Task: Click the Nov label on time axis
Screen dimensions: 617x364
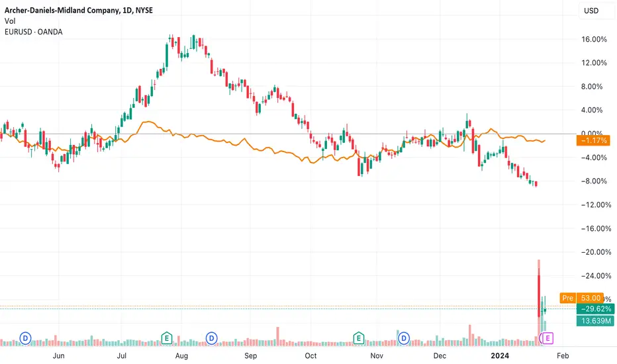Action: (377, 356)
